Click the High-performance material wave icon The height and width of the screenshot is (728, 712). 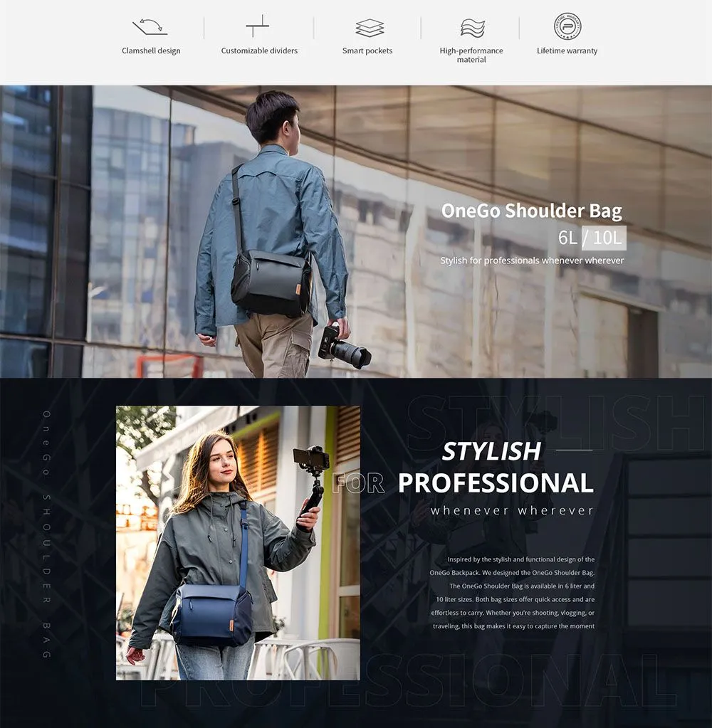[473, 28]
